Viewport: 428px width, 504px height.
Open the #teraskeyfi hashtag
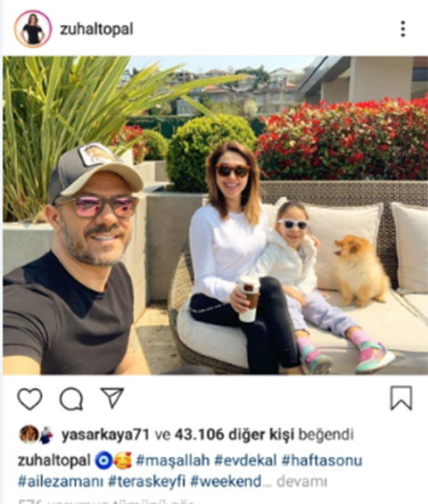pos(147,482)
